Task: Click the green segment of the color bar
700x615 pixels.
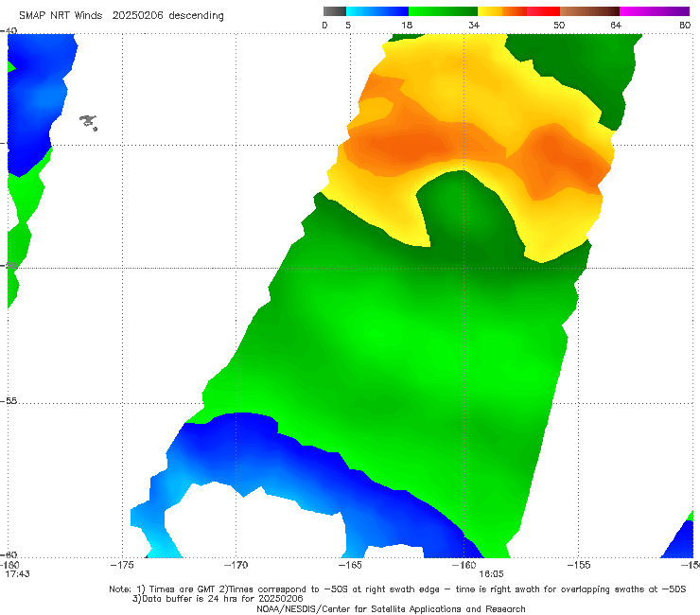Action: [x=443, y=11]
